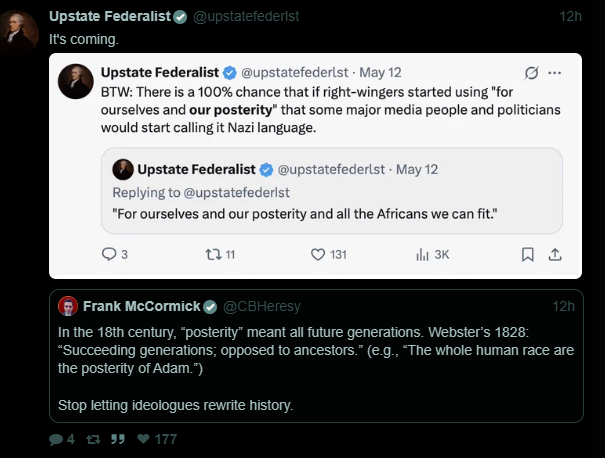
Task: Click the retweet icon showing 11
Action: [x=213, y=254]
